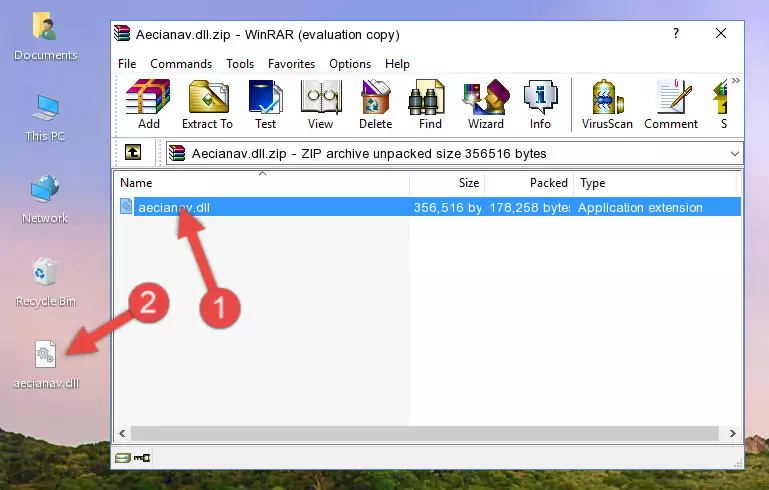Select the This PC desktop icon
The image size is (769, 490).
[x=45, y=118]
